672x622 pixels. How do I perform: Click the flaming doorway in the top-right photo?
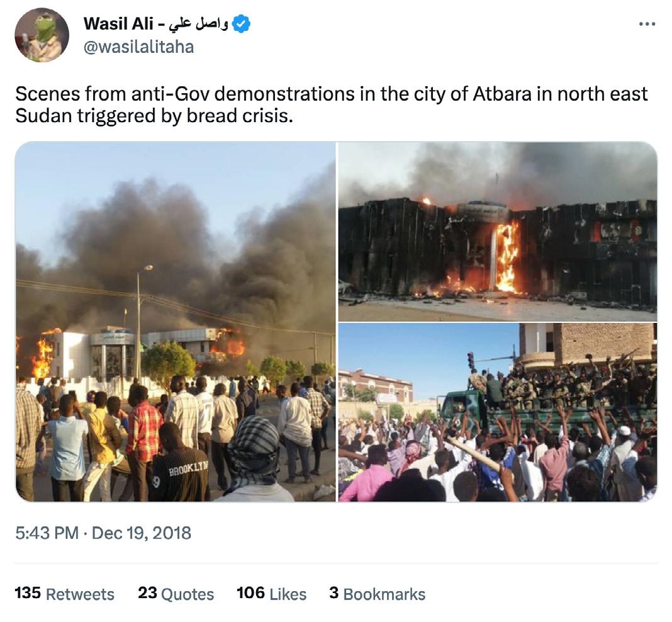[507, 258]
